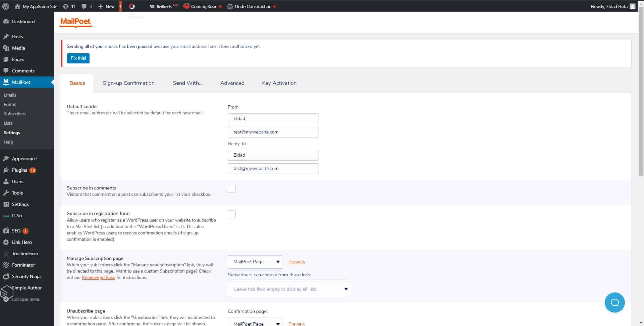Viewport: 644px width, 326px height.
Task: Switch to the Basics tab
Action: tap(77, 83)
